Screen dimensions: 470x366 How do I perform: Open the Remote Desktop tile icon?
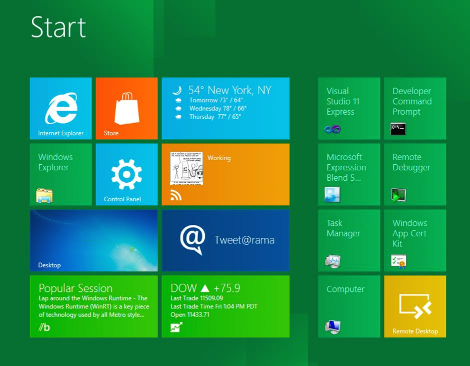[x=415, y=306]
